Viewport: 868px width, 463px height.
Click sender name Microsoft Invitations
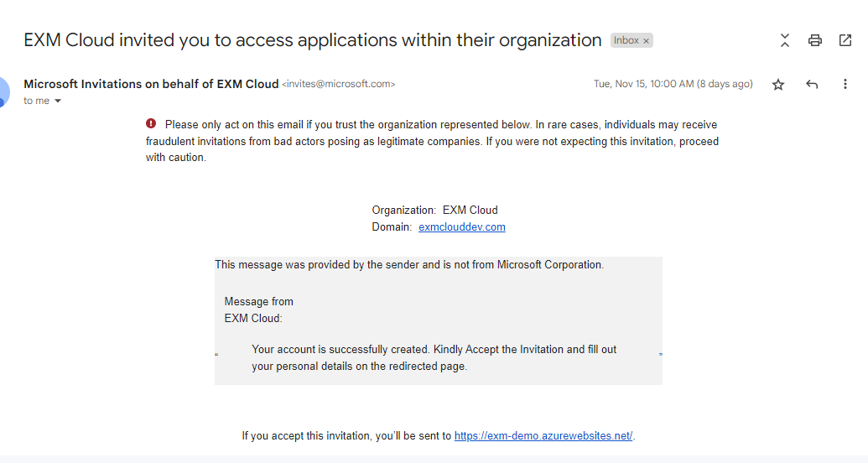click(x=151, y=84)
